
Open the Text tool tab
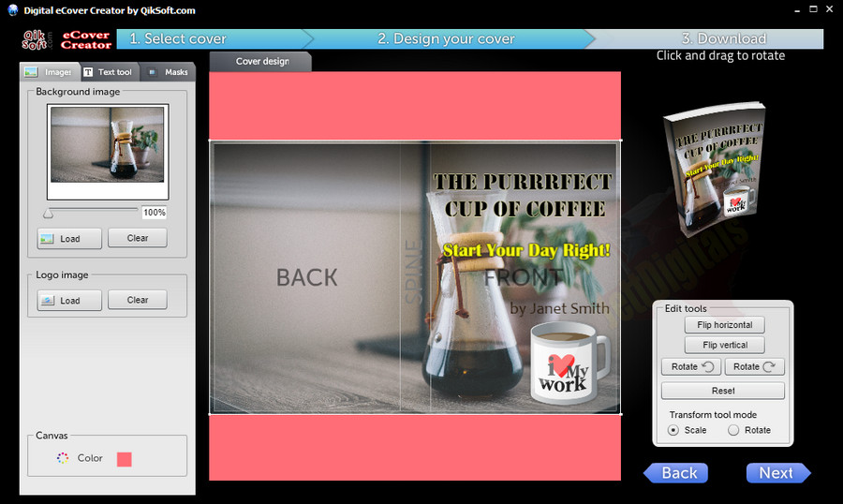coord(110,72)
